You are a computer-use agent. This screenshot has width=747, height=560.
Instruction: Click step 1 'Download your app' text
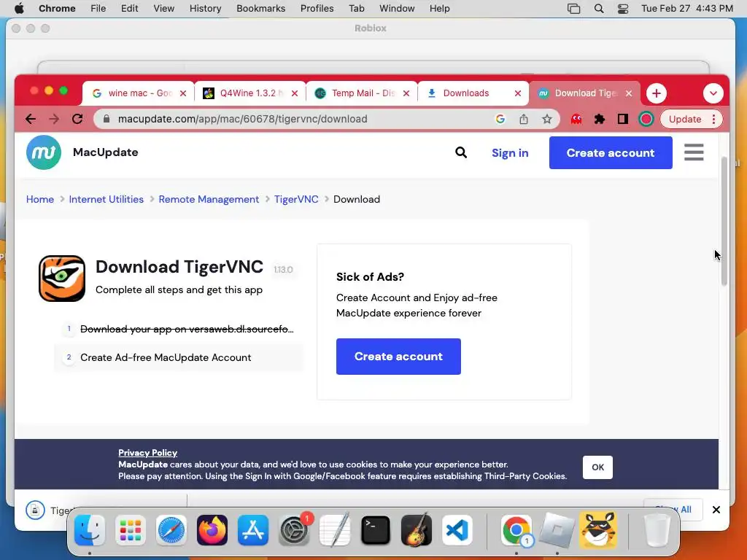(187, 329)
